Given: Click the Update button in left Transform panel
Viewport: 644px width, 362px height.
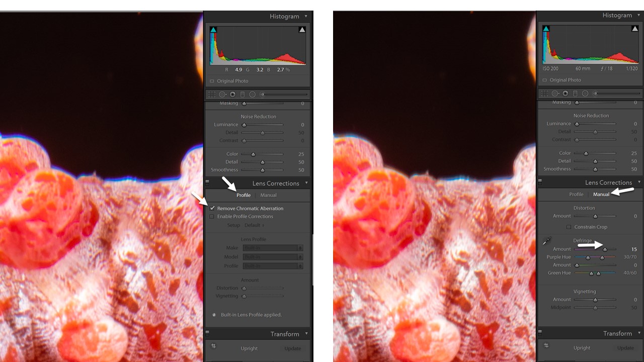Looking at the screenshot, I should (x=292, y=348).
